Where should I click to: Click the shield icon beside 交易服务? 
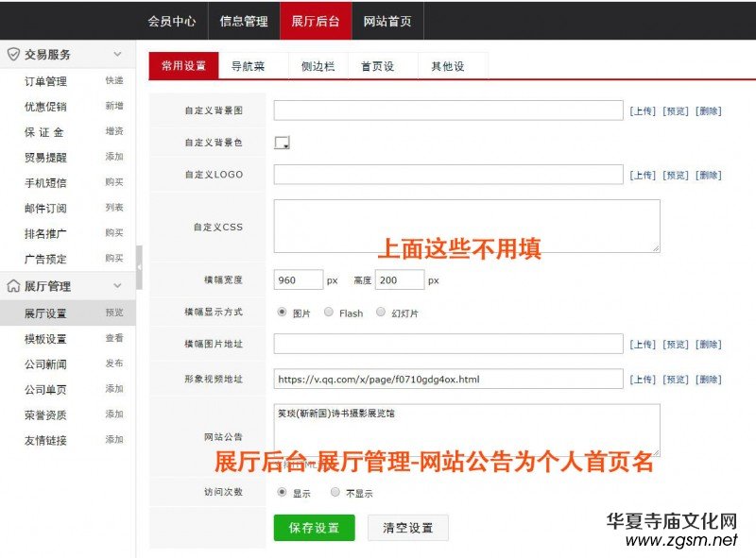(x=13, y=55)
